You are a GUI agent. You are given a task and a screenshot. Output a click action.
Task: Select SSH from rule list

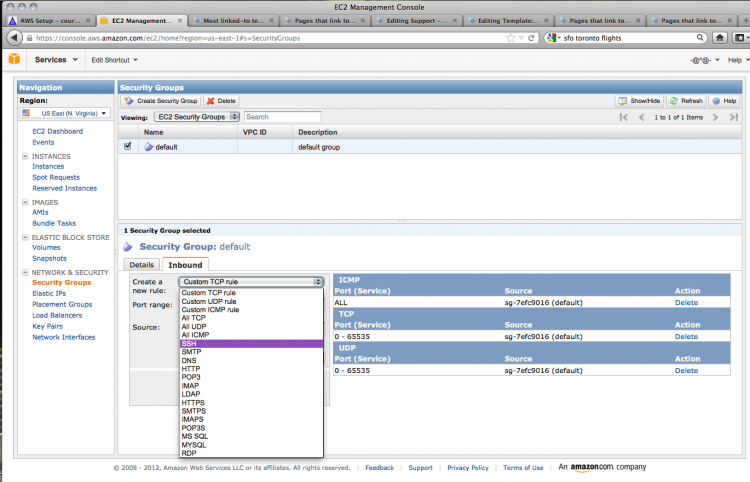click(252, 344)
